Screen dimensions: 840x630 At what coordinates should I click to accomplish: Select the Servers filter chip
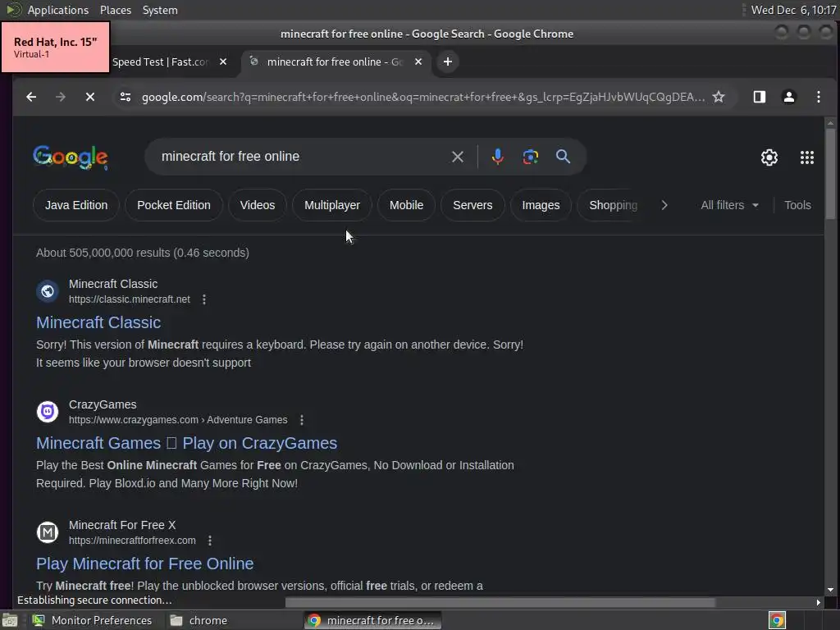(x=472, y=205)
